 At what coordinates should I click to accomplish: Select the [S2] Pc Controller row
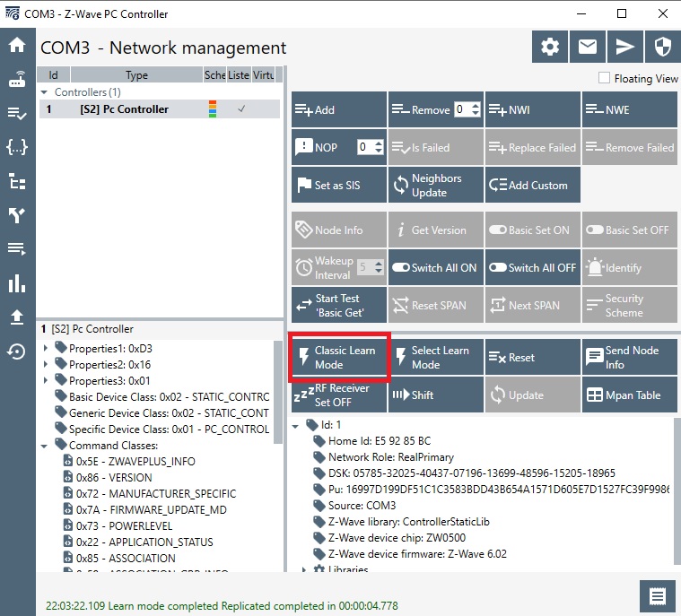[160, 109]
